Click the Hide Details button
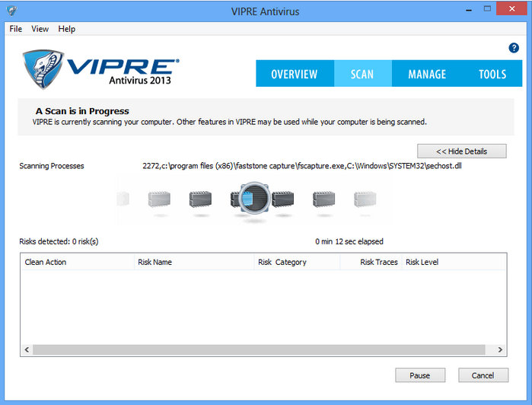This screenshot has width=532, height=405. tap(462, 151)
